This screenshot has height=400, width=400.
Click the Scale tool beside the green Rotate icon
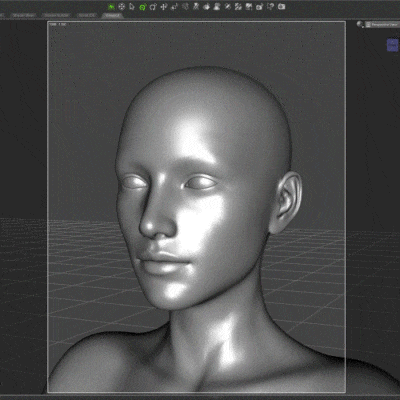(153, 6)
